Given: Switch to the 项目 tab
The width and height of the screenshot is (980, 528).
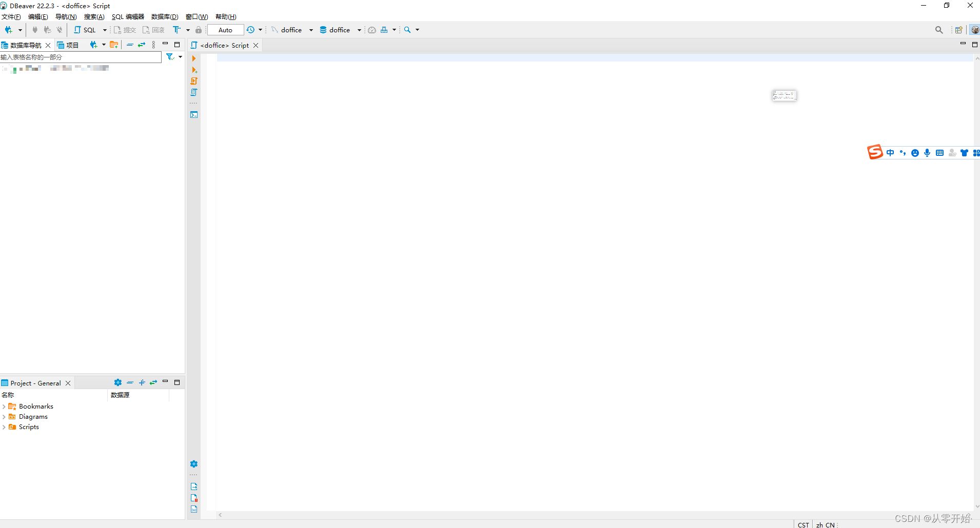Looking at the screenshot, I should click(68, 45).
